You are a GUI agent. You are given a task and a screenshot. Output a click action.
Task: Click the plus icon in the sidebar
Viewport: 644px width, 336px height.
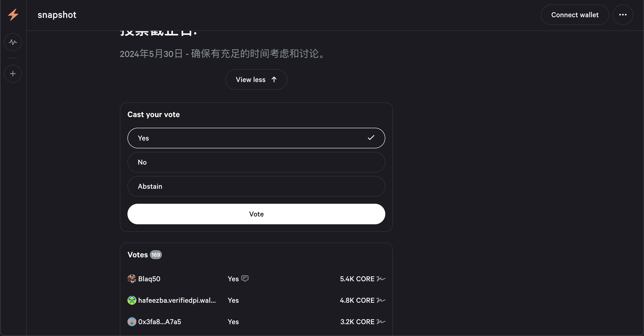click(13, 73)
